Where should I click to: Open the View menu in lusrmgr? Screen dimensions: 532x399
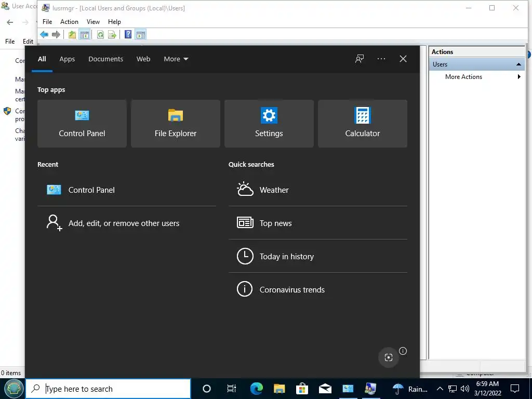[x=93, y=22]
